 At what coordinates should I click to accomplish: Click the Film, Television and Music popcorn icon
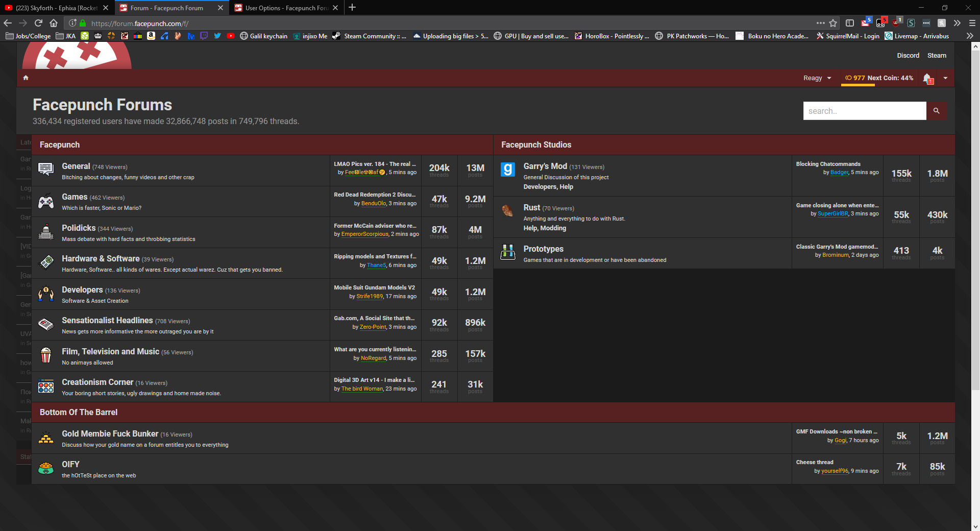pyautogui.click(x=46, y=355)
